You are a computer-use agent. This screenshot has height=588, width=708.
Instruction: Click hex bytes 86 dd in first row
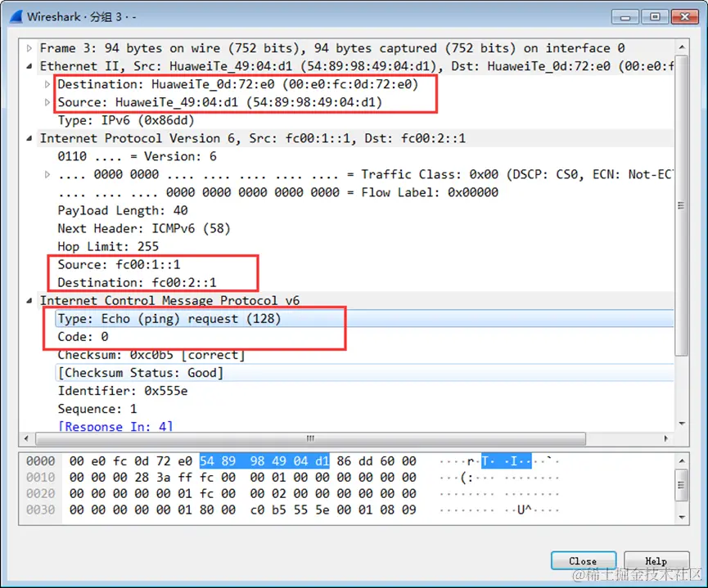tap(354, 461)
